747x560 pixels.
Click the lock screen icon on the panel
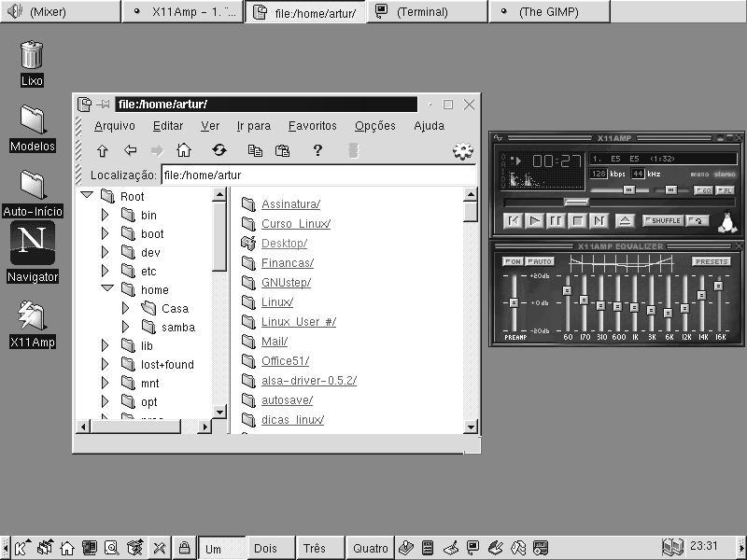tap(184, 548)
